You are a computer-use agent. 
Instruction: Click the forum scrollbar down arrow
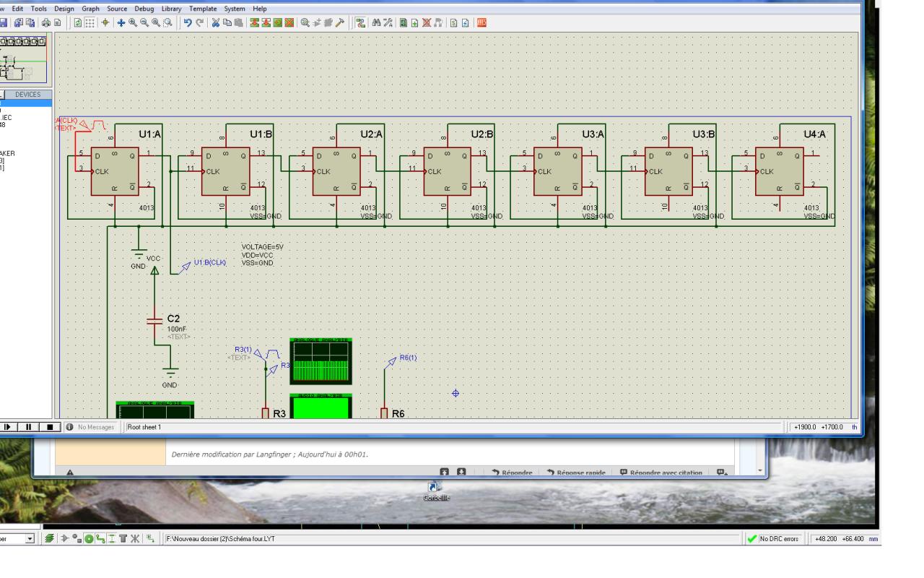pyautogui.click(x=760, y=470)
